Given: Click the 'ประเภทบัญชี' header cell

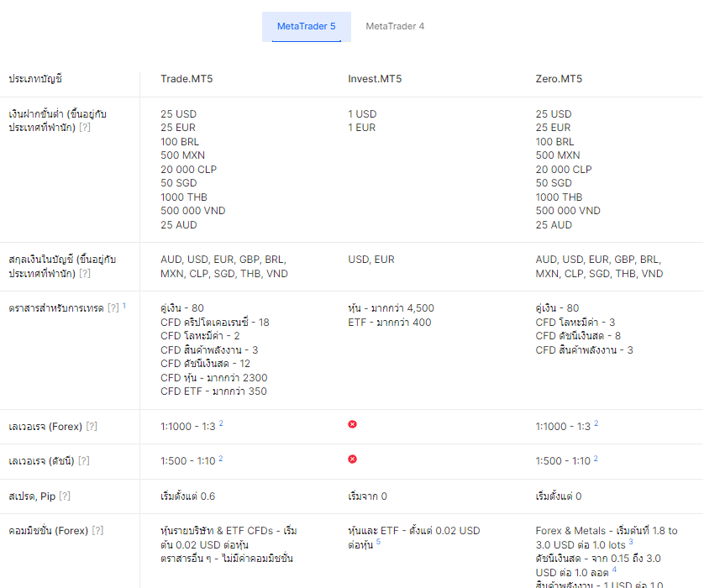Looking at the screenshot, I should tap(35, 79).
